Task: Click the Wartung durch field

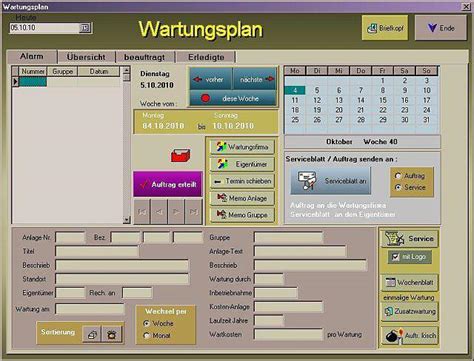Action: click(x=269, y=279)
